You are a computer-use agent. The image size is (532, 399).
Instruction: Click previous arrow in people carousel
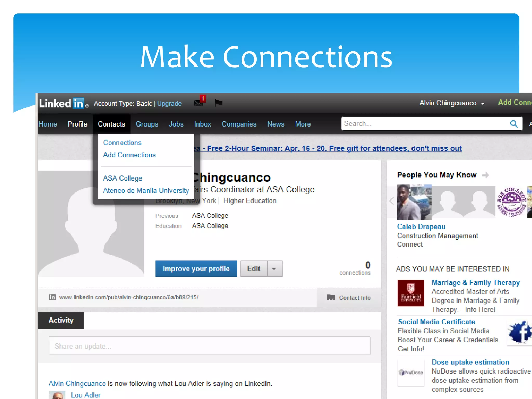392,201
